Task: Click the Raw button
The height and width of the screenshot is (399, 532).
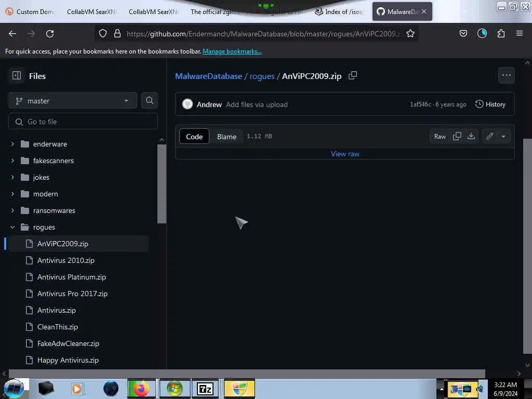Action: 440,136
